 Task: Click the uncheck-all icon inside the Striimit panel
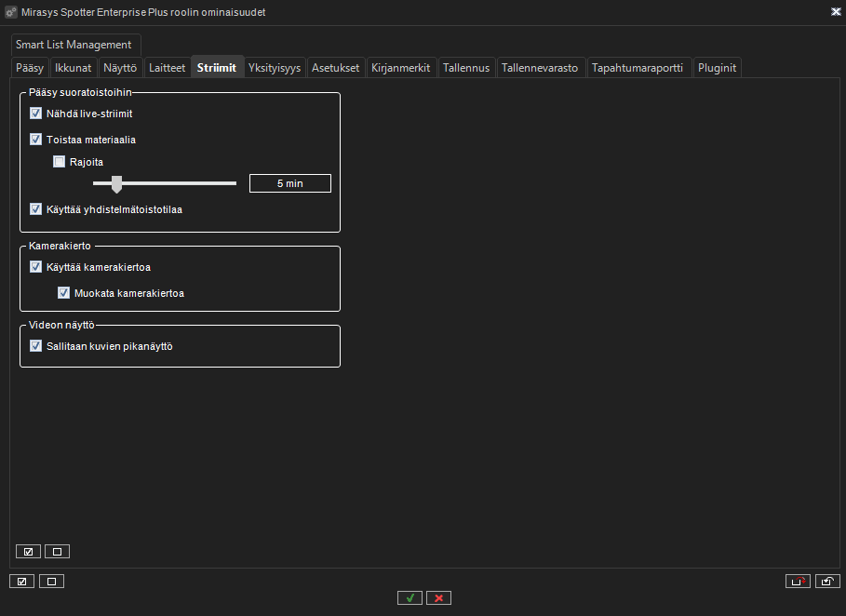57,551
